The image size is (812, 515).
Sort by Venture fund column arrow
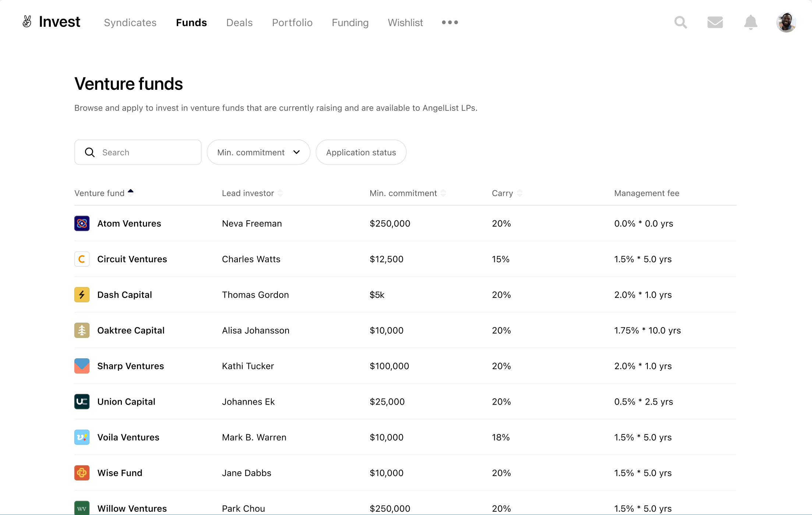pyautogui.click(x=131, y=192)
